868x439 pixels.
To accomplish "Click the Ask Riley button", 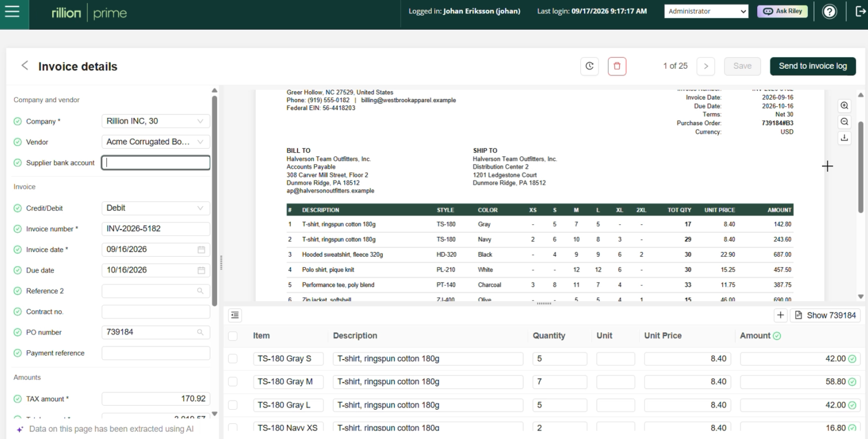I will click(x=783, y=11).
